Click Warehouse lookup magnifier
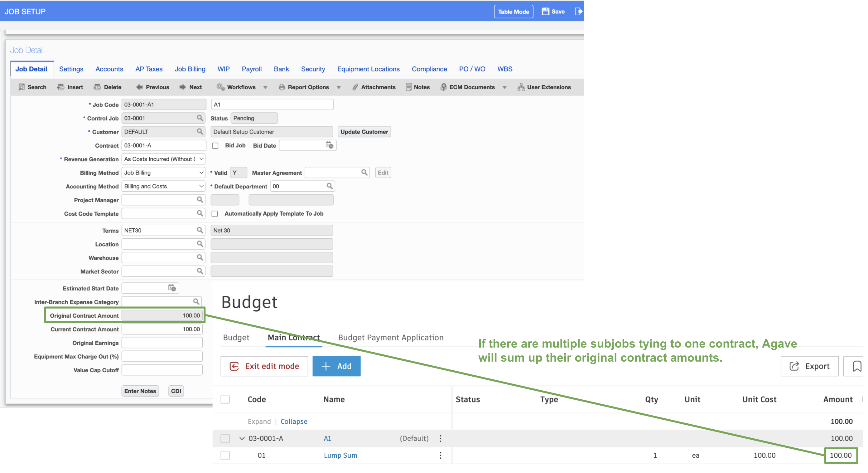868x473 pixels. click(x=200, y=257)
